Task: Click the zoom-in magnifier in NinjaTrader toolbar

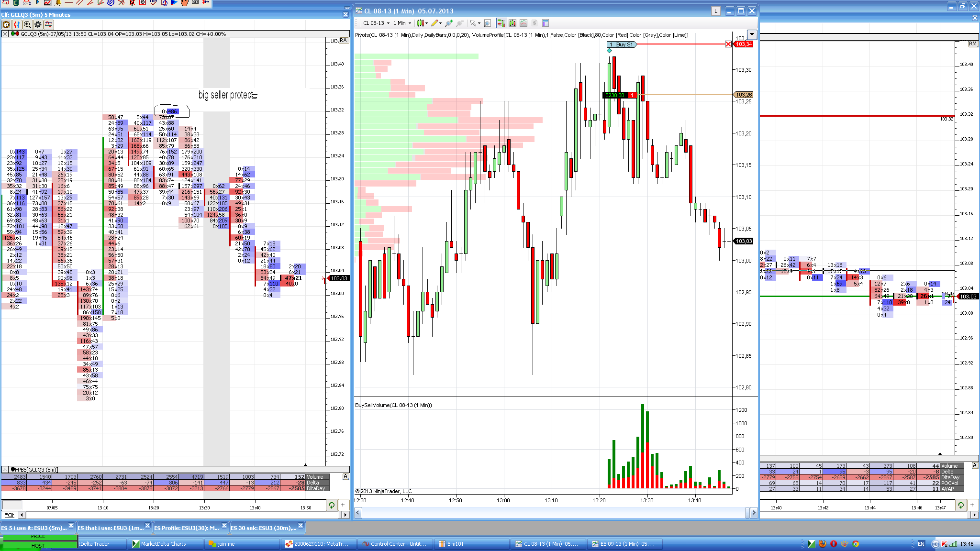Action: [487, 23]
